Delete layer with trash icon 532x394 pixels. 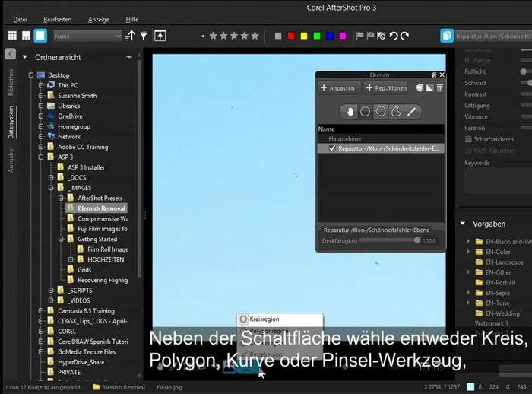[x=440, y=87]
